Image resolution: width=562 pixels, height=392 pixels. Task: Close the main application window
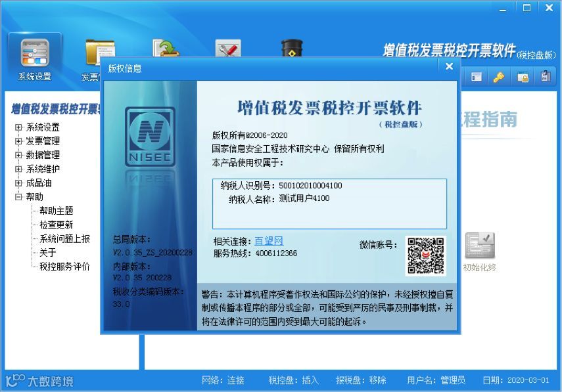pyautogui.click(x=549, y=8)
